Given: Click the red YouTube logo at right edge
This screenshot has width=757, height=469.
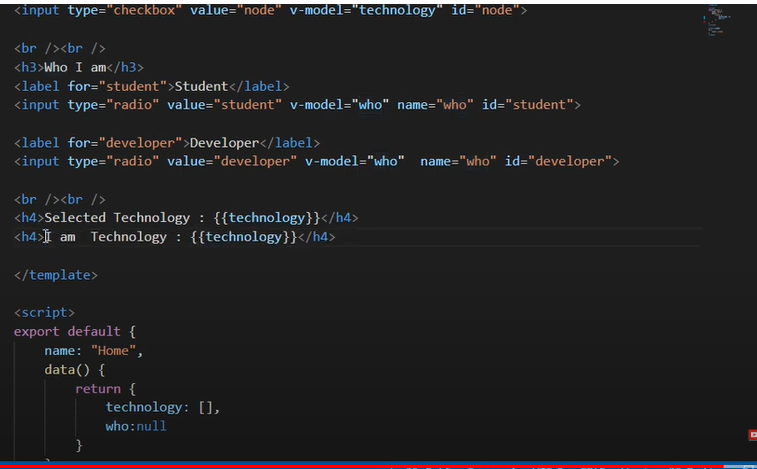Looking at the screenshot, I should pyautogui.click(x=752, y=435).
